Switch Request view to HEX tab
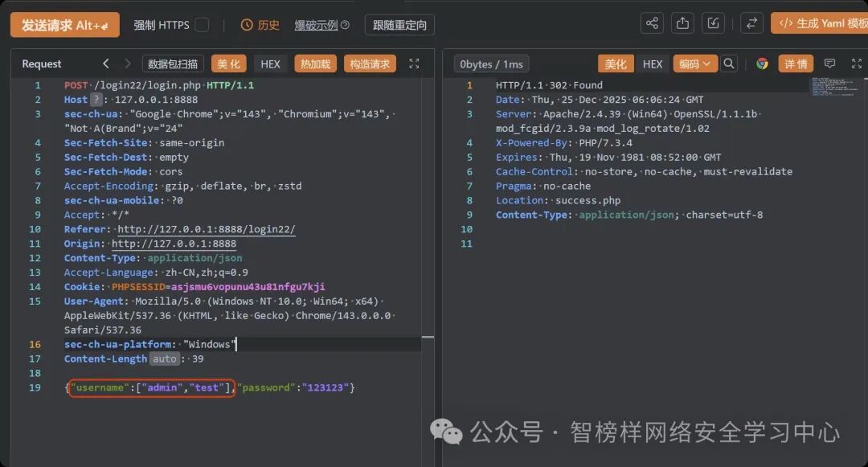Viewport: 868px width, 467px height. click(x=270, y=64)
